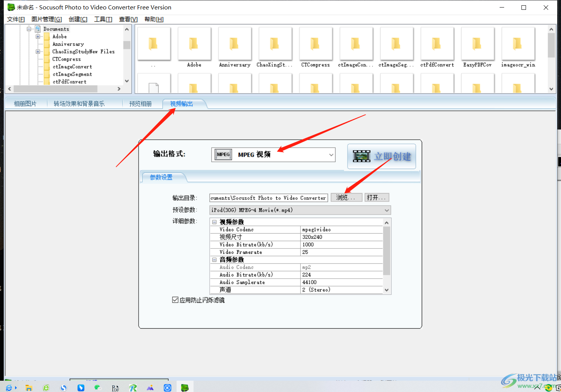Screen dimensions: 561x392
Task: Click the ChaoXingSt... folder thumbnail
Action: pyautogui.click(x=275, y=44)
